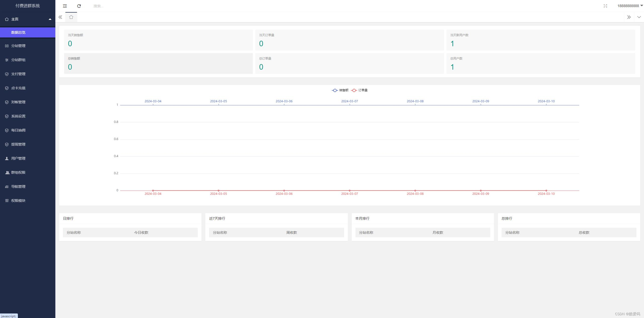This screenshot has height=318, width=644.
Task: Click the 权限模块 grid icon
Action: [x=7, y=201]
